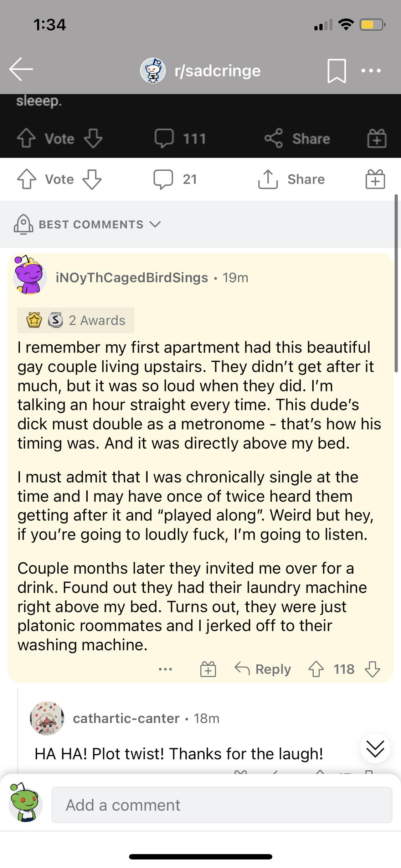Downvote the post in the white bar

[92, 179]
